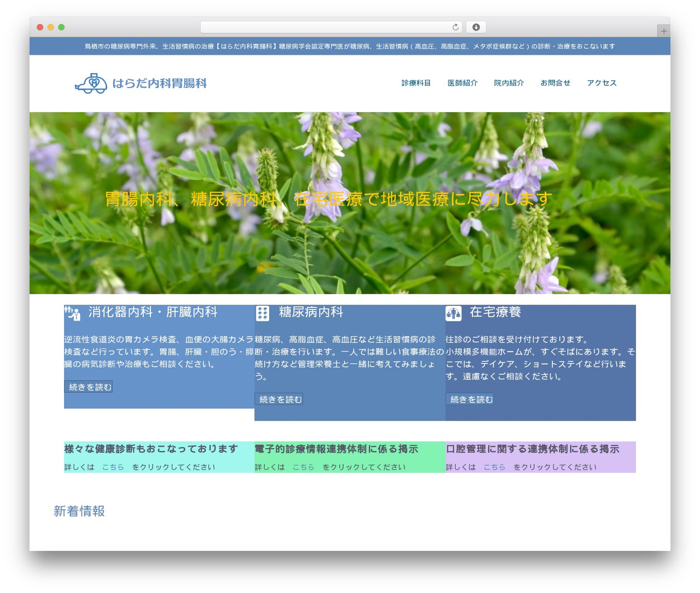
Task: Open a new tab with the plus button
Action: coord(664,31)
